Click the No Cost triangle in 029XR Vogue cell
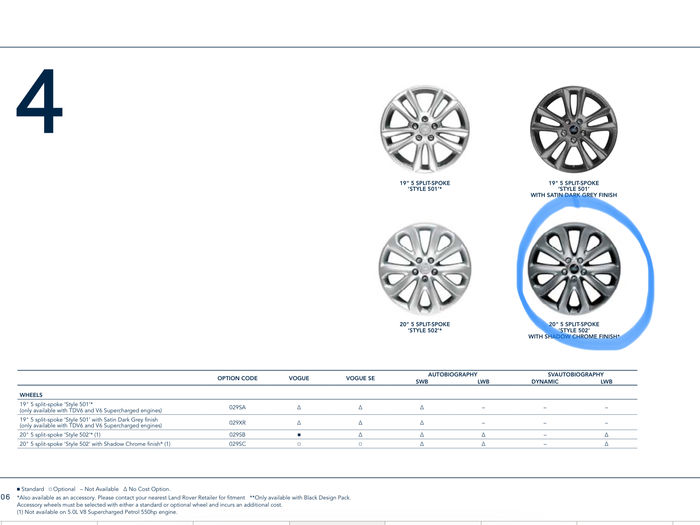 point(299,422)
